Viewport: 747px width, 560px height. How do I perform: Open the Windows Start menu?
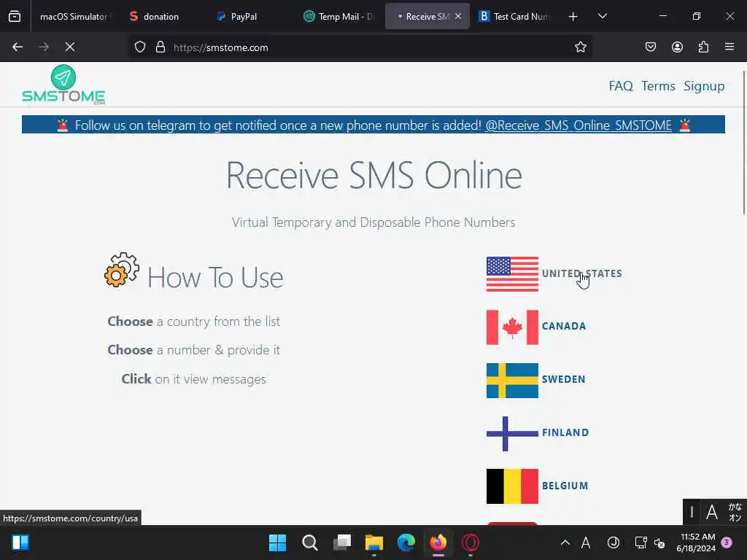pos(277,542)
